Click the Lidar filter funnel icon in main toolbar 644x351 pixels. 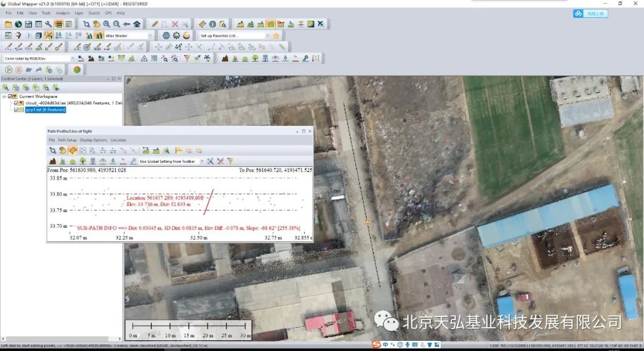click(187, 59)
